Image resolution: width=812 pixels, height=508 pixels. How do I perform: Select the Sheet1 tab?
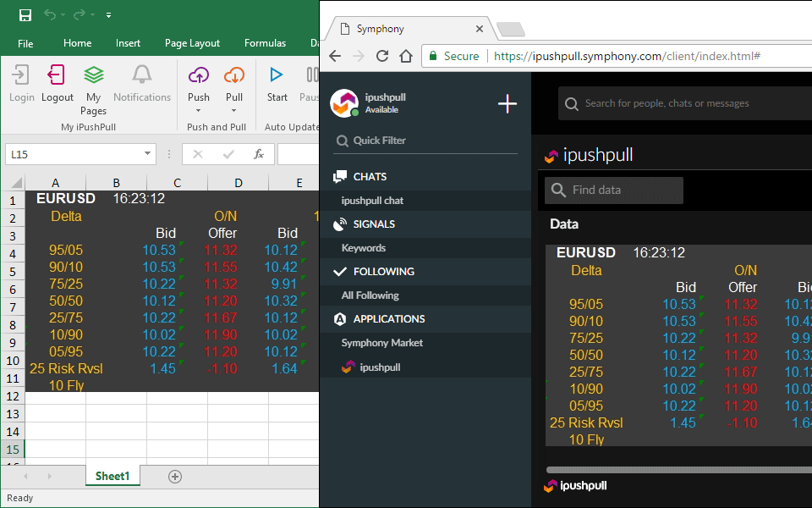point(112,477)
